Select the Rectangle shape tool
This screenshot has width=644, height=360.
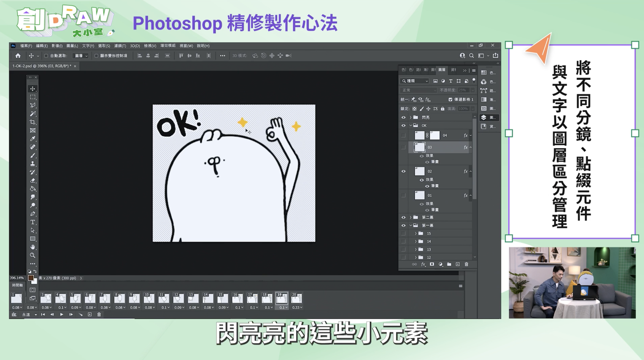[x=33, y=239]
